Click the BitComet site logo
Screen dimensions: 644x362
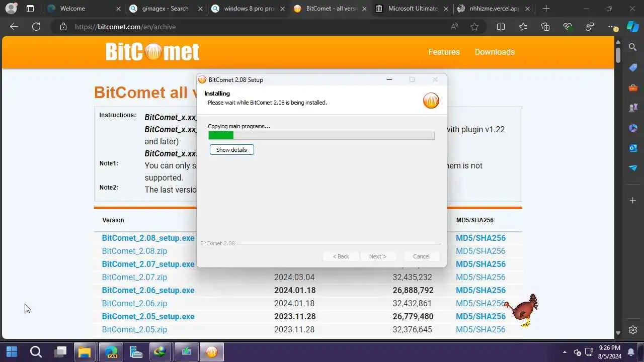pyautogui.click(x=152, y=52)
